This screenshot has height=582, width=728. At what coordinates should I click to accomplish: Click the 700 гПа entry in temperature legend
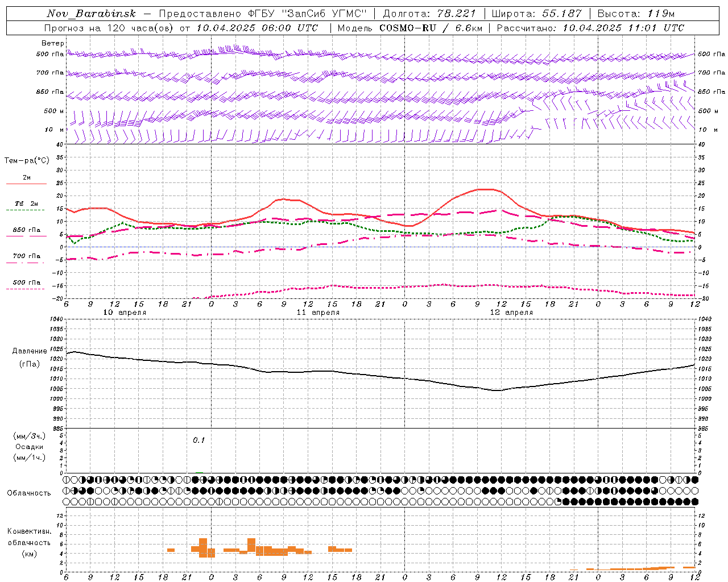click(x=26, y=257)
